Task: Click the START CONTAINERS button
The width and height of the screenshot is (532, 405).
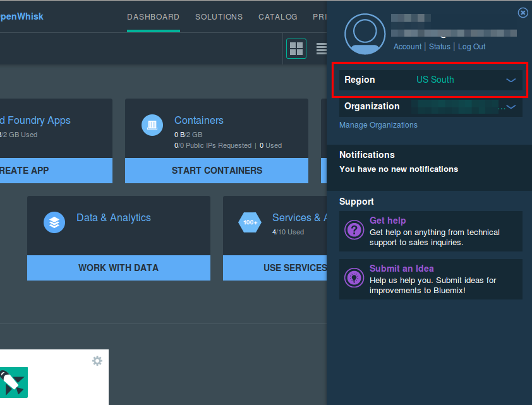Action: [x=217, y=171]
